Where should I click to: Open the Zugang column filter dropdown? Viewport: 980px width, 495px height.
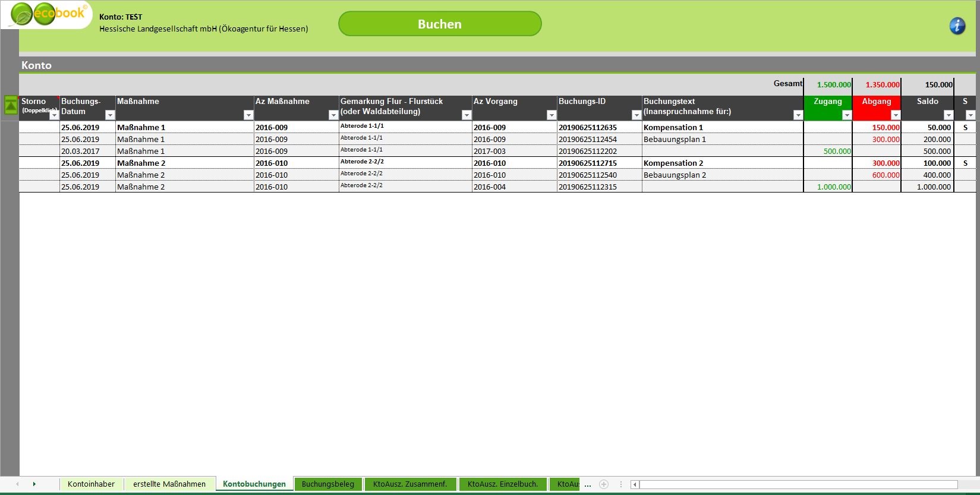coord(846,115)
